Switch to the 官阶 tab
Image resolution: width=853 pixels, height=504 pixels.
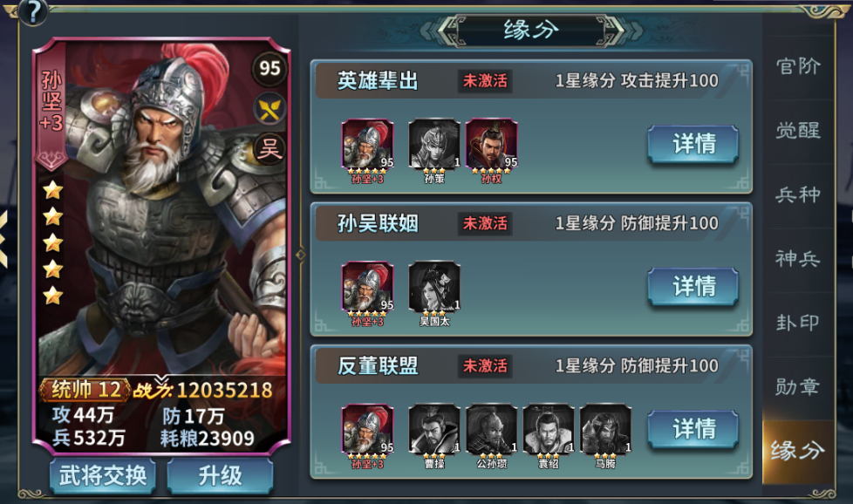798,67
